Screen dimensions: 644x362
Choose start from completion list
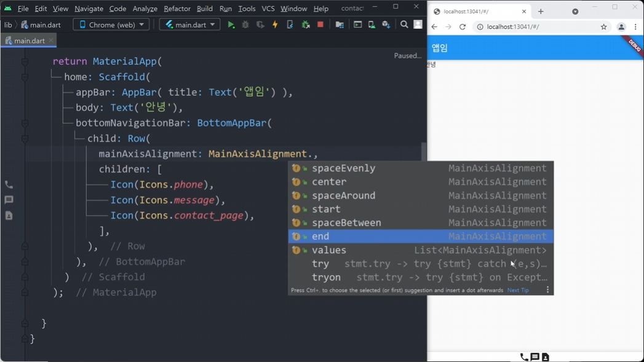(x=421, y=209)
